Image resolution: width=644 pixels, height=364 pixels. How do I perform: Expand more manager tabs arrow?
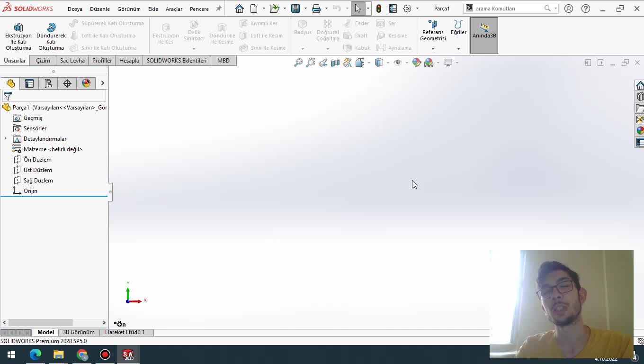click(x=102, y=83)
